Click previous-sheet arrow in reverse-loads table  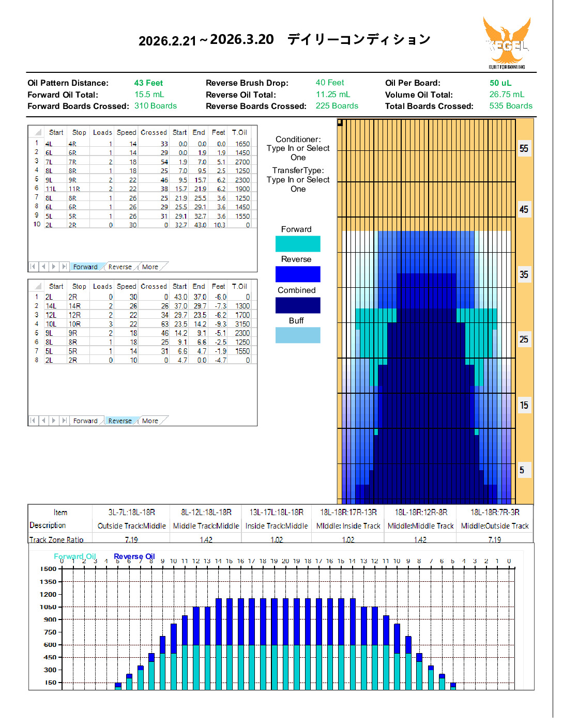43,421
